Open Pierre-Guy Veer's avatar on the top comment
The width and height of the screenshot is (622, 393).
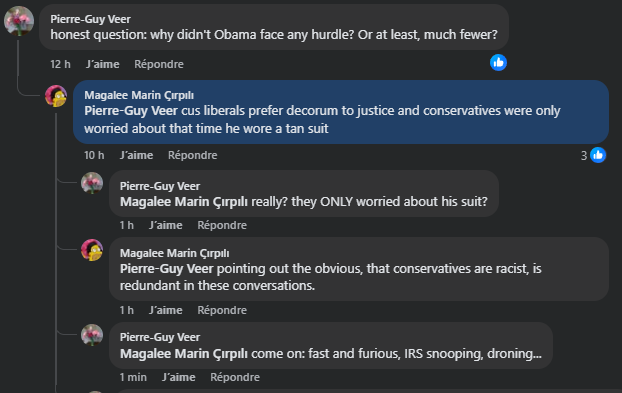[19, 21]
